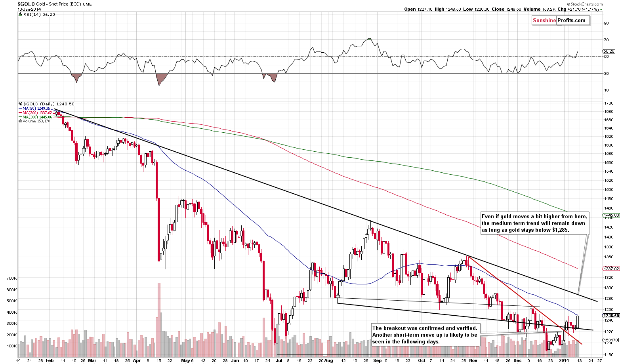Click the 1700 price axis label
The width and height of the screenshot is (620, 364).
point(609,103)
